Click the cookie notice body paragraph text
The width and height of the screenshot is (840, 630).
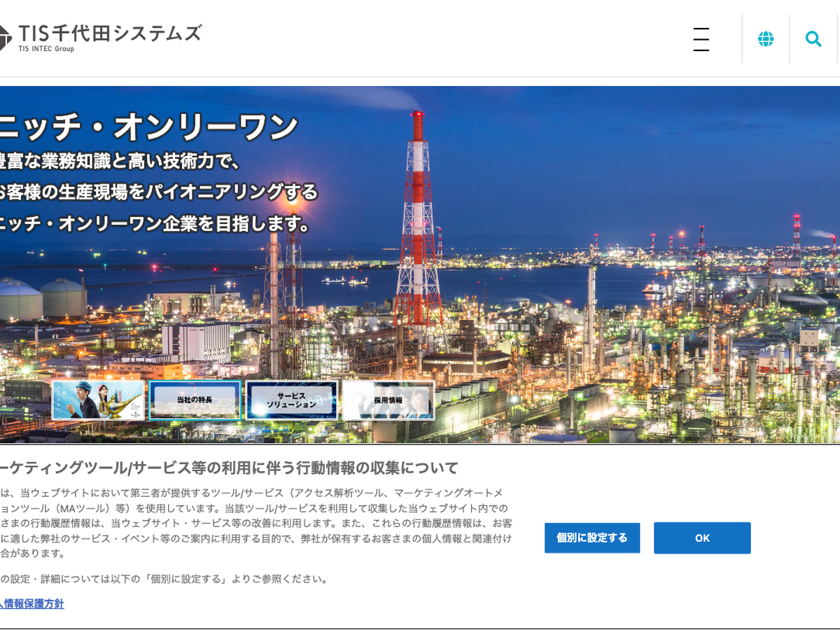pos(255,523)
